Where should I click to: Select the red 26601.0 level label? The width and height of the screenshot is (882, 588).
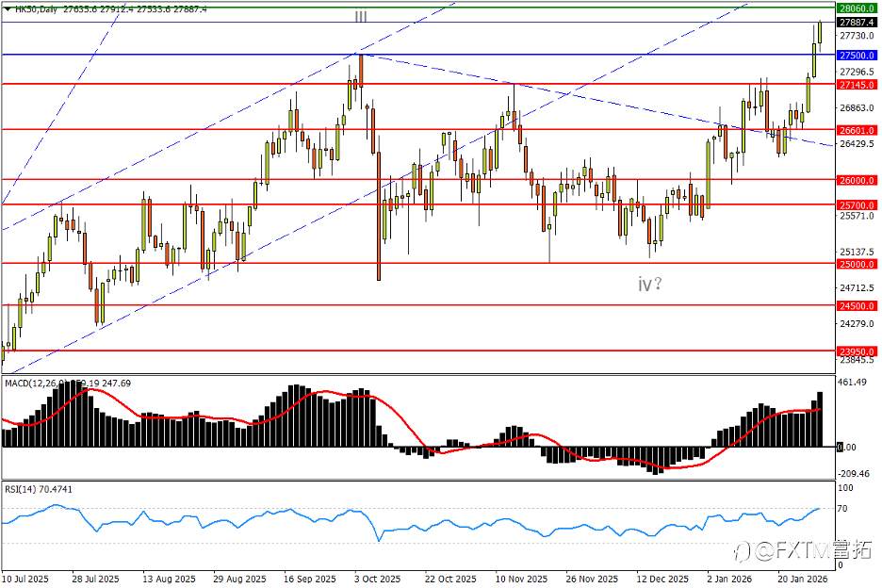(857, 131)
